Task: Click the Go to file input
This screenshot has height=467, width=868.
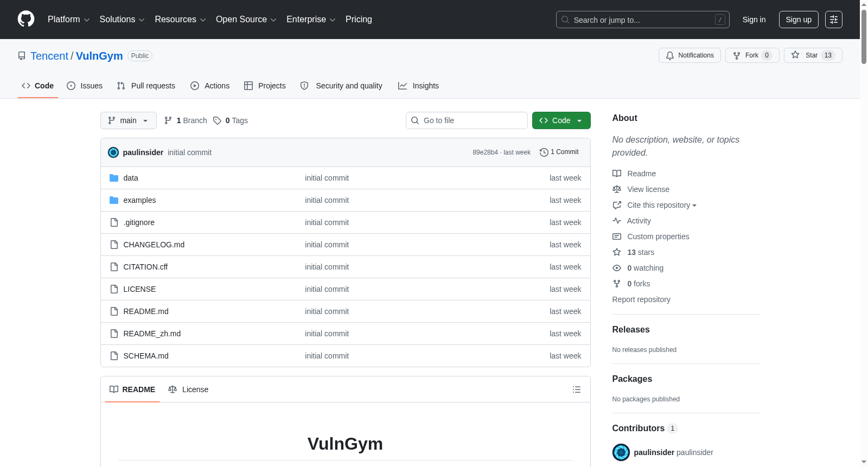Action: (467, 120)
